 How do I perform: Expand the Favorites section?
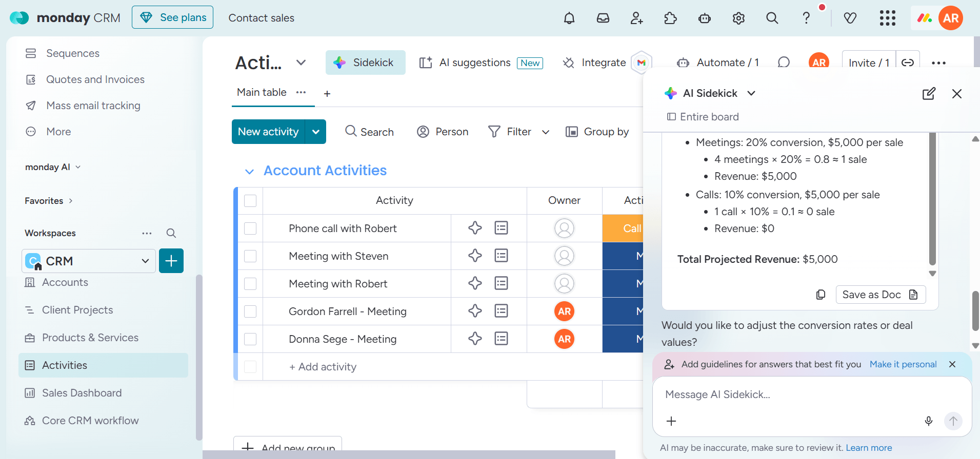pyautogui.click(x=49, y=201)
